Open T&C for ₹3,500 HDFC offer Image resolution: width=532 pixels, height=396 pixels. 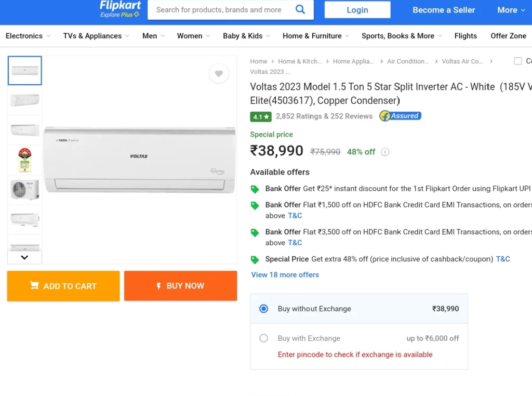click(x=295, y=243)
